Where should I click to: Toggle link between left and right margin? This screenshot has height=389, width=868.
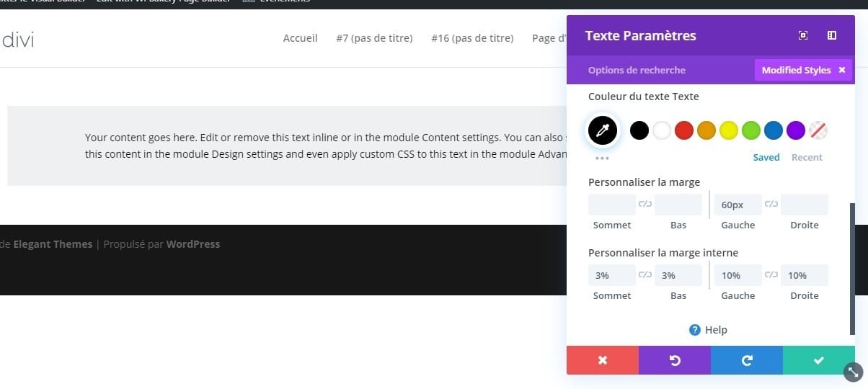click(x=771, y=205)
